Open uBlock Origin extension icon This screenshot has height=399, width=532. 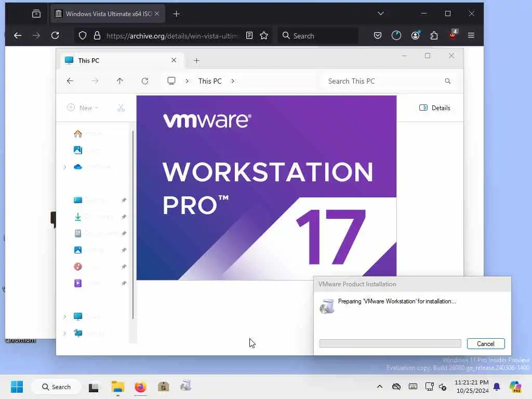[453, 35]
